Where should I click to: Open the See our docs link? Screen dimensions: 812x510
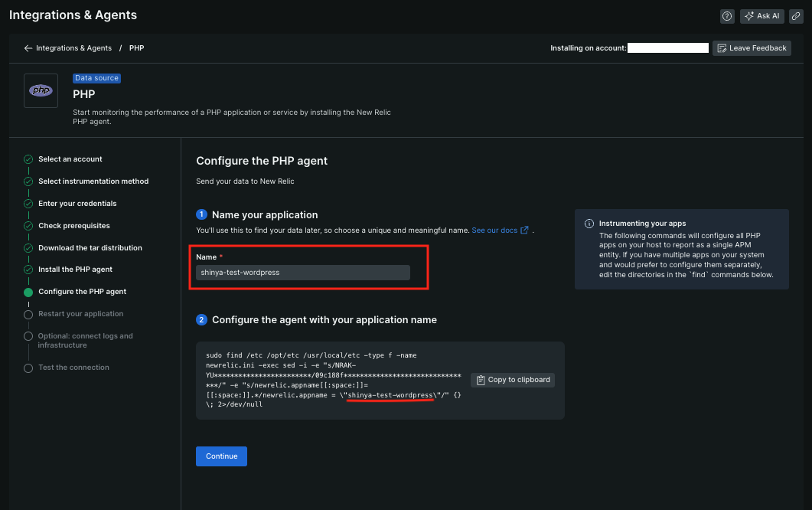[x=494, y=230]
